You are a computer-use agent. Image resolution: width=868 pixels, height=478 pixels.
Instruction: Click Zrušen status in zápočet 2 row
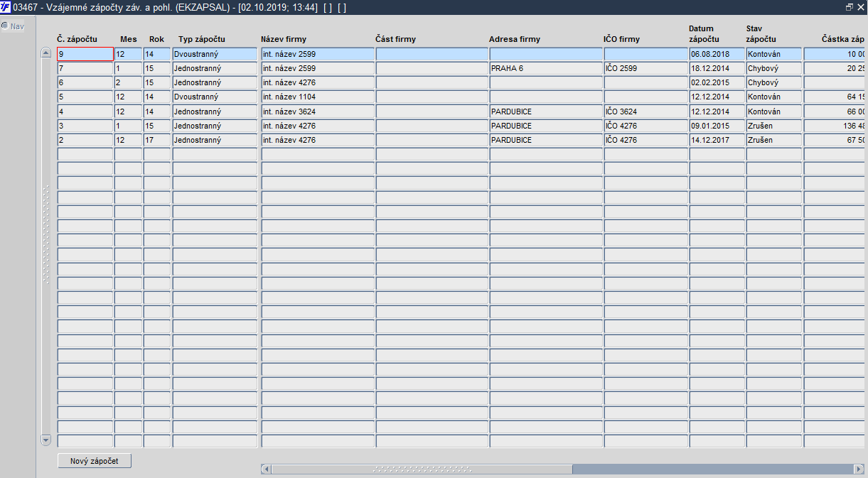(774, 140)
